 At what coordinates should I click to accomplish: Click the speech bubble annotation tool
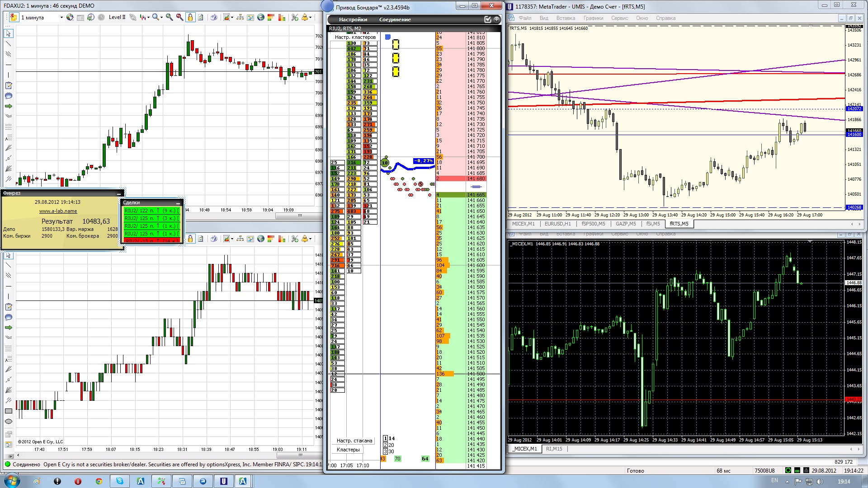pos(8,96)
